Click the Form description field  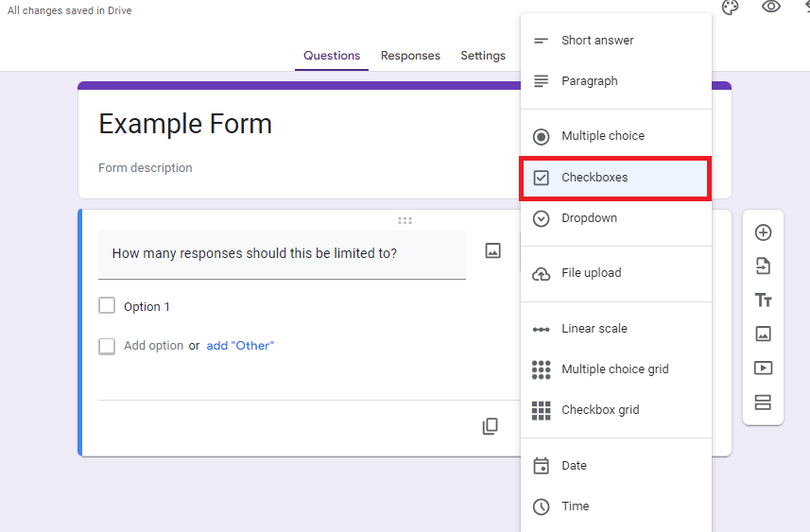146,168
